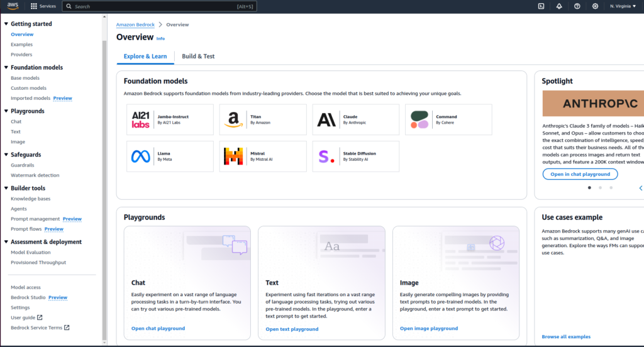Click the Cohere Command logo
644x347 pixels.
419,119
